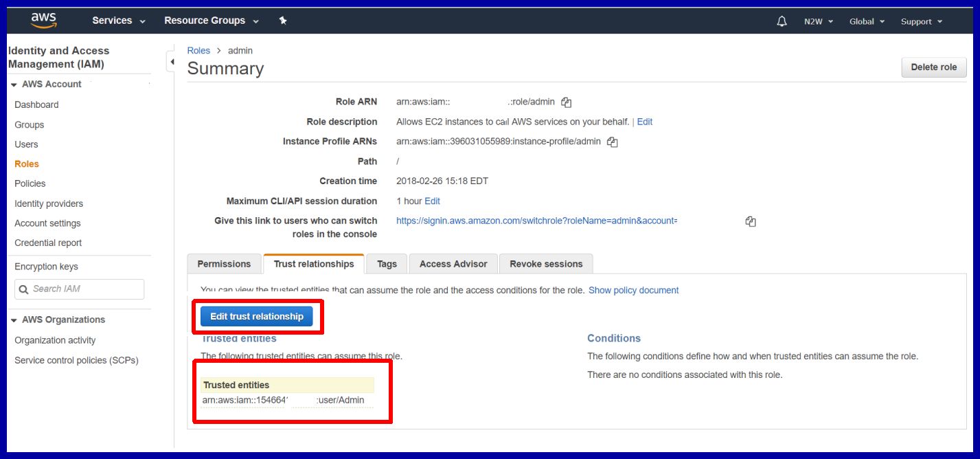The width and height of the screenshot is (980, 459).
Task: Open the Resource Groups dropdown
Action: pyautogui.click(x=212, y=21)
